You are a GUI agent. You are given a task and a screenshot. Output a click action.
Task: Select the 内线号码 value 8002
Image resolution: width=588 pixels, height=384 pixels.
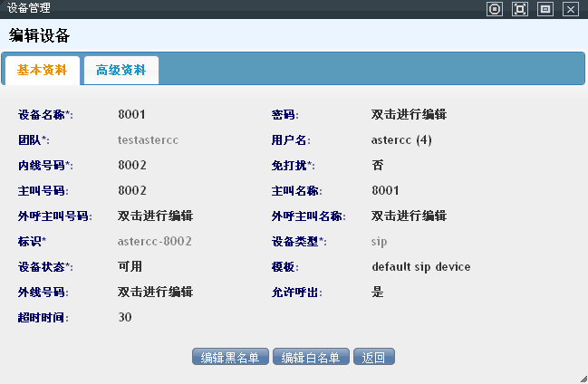click(x=132, y=166)
